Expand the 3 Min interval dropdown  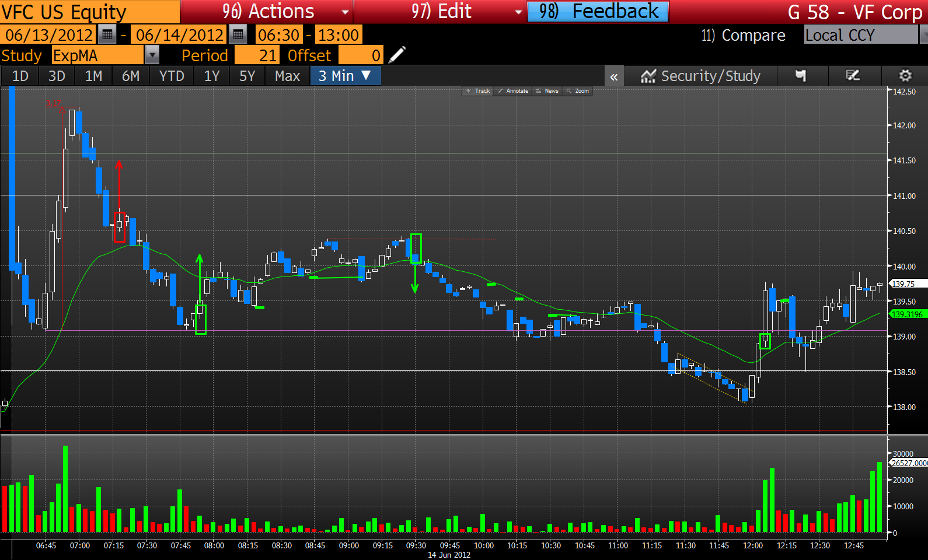pos(346,76)
